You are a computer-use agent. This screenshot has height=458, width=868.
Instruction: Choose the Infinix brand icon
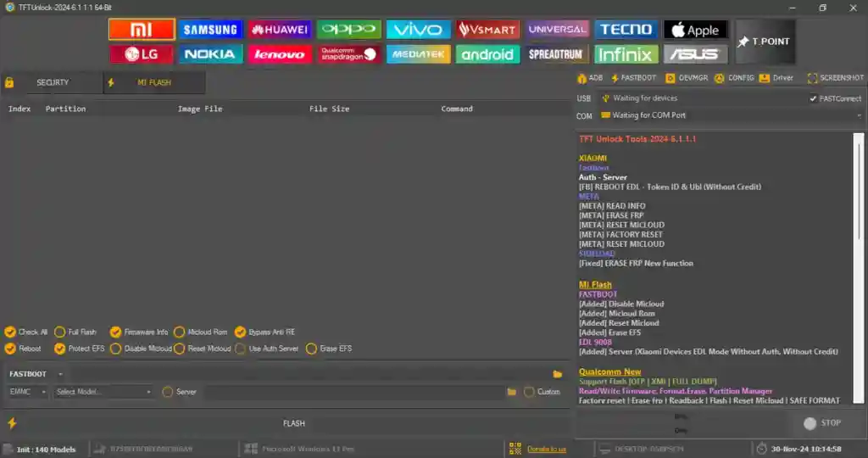pyautogui.click(x=626, y=54)
